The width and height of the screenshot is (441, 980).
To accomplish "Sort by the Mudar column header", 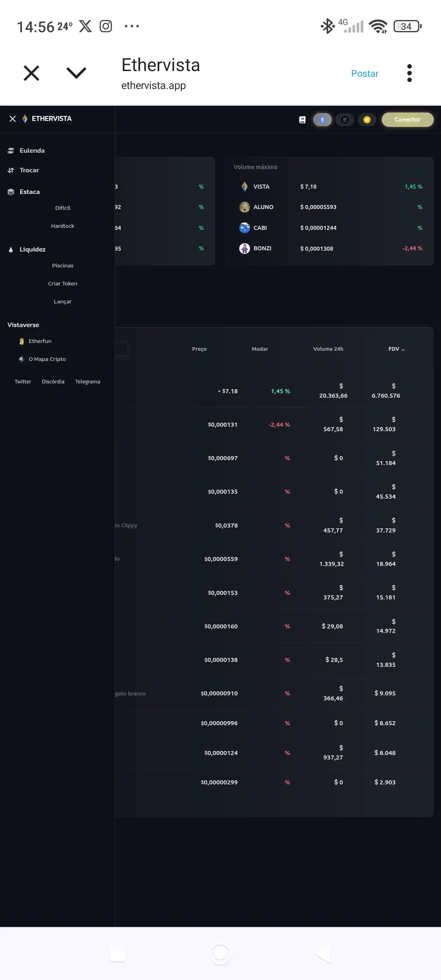I will (260, 349).
